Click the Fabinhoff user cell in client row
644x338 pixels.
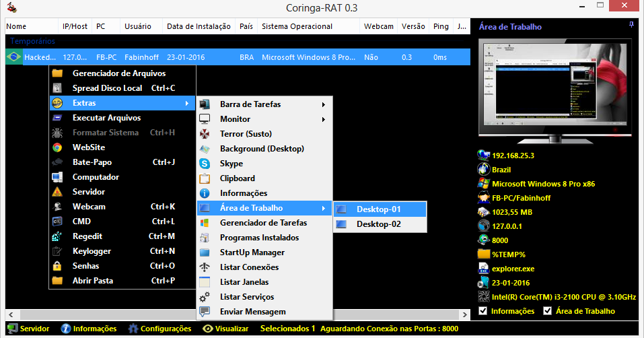click(141, 57)
